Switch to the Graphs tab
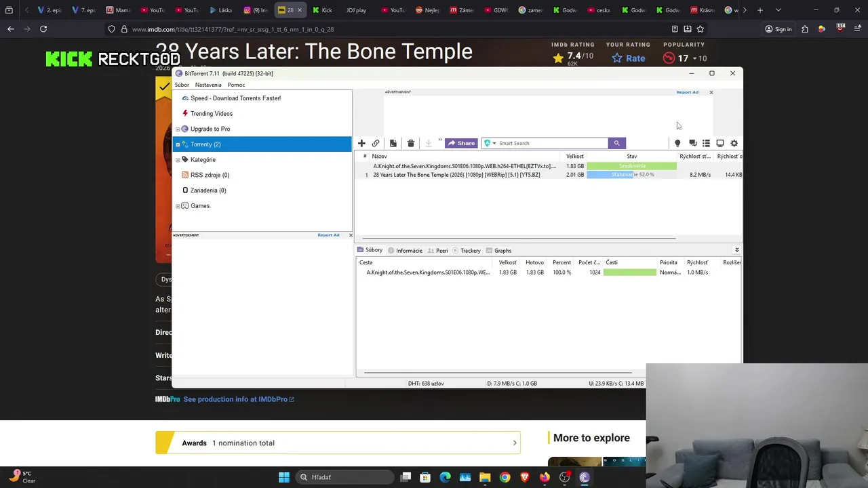This screenshot has height=488, width=868. tap(498, 251)
